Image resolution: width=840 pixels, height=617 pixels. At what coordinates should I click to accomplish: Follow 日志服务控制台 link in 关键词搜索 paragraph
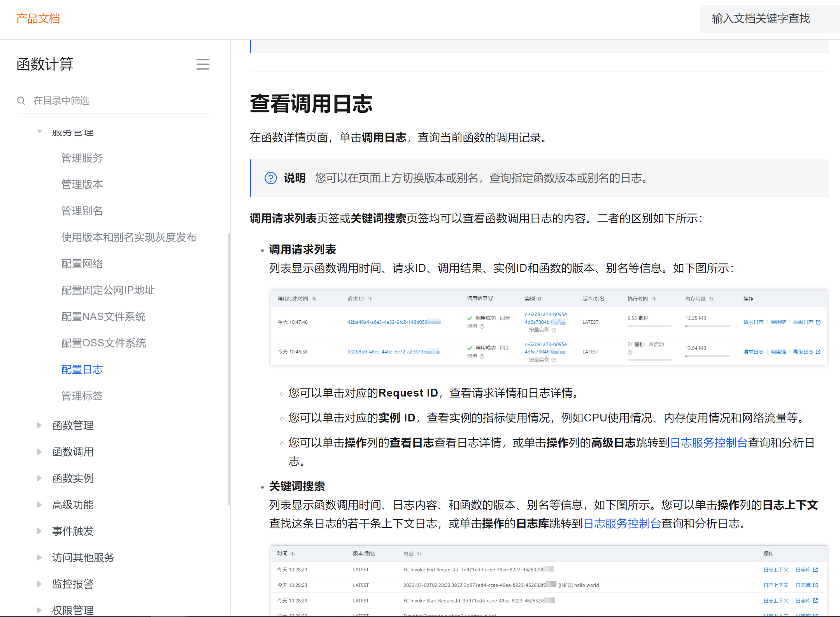click(622, 523)
